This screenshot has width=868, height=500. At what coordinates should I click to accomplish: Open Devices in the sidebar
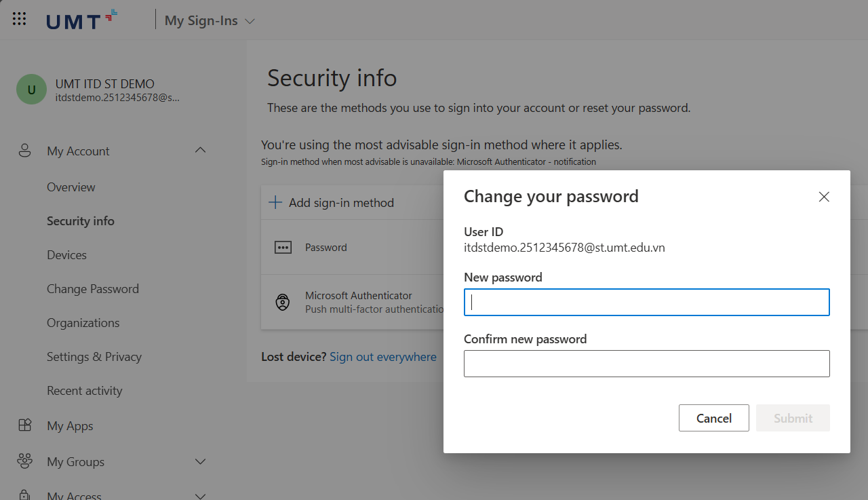[66, 255]
